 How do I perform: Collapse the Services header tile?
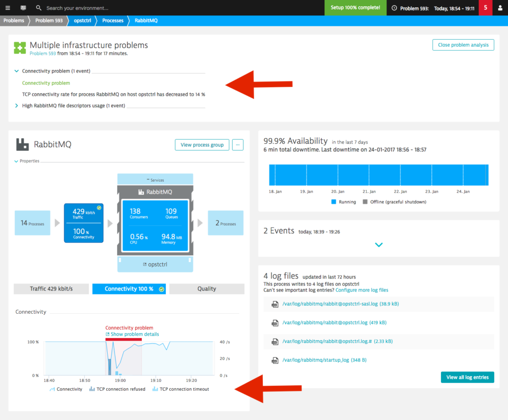coord(155,180)
